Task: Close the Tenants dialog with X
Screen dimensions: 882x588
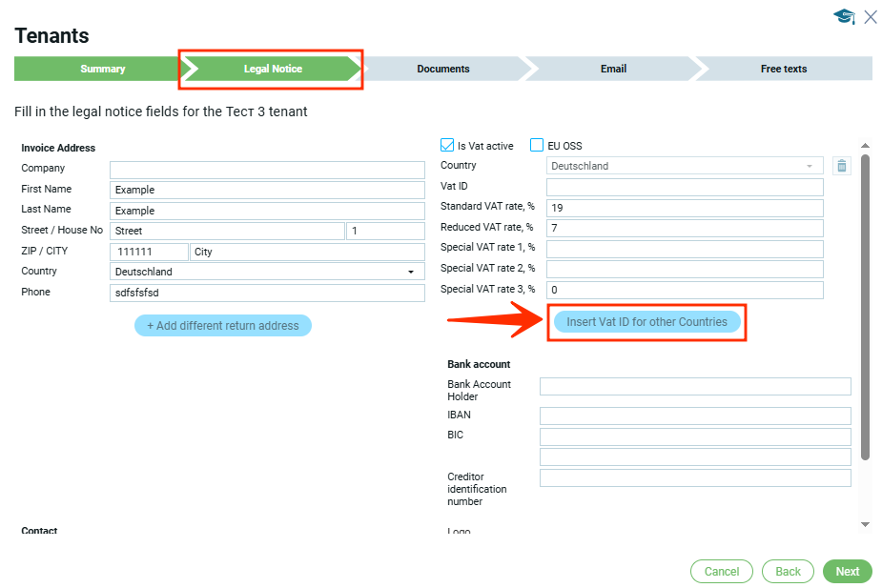Action: (870, 16)
